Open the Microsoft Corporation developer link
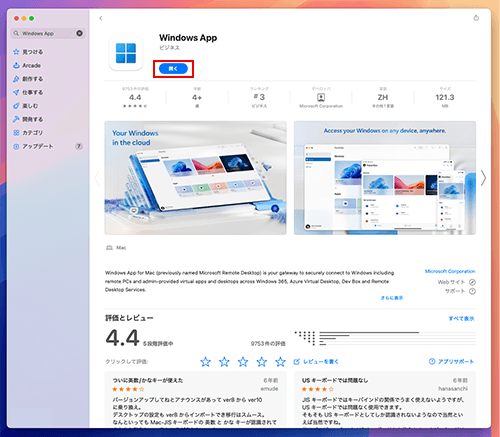500x437 pixels. 450,271
